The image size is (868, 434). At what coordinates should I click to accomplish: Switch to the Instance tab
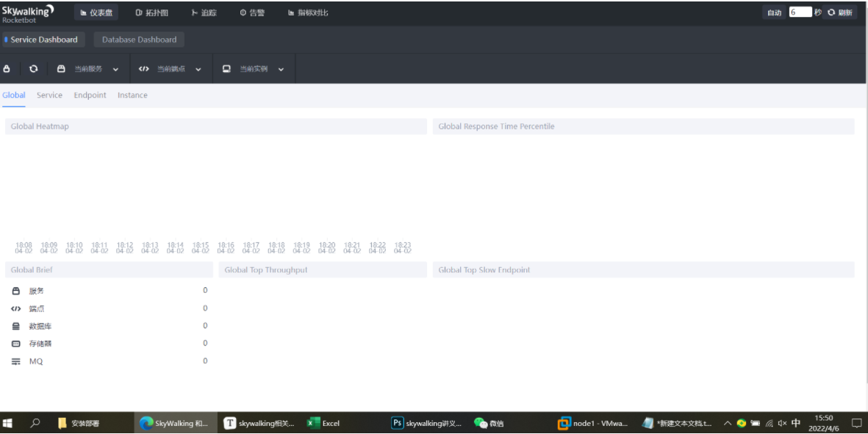(132, 95)
